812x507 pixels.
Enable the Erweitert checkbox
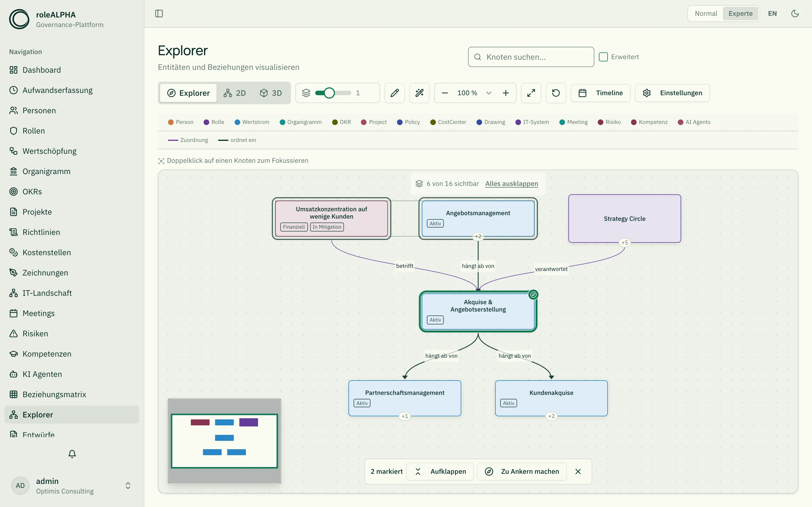pos(603,57)
